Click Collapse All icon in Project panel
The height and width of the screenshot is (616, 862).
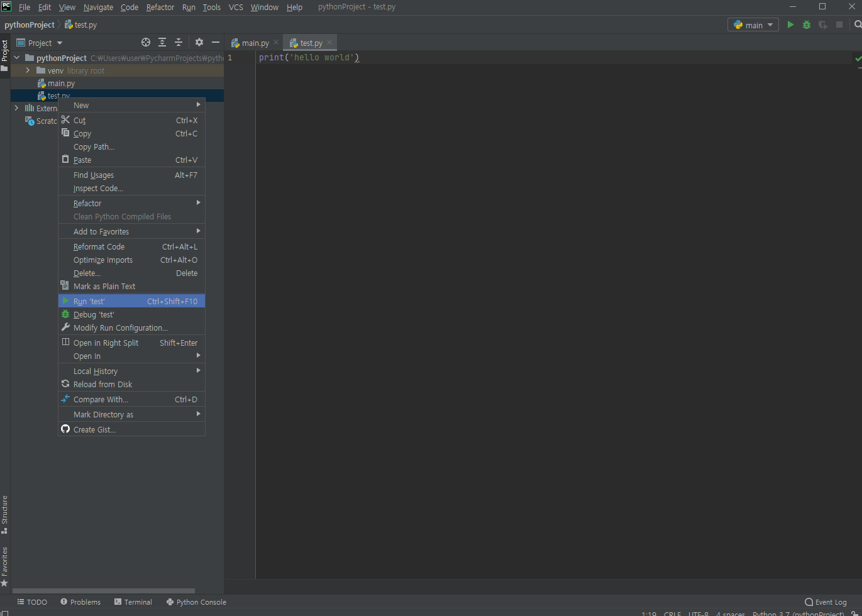point(179,43)
